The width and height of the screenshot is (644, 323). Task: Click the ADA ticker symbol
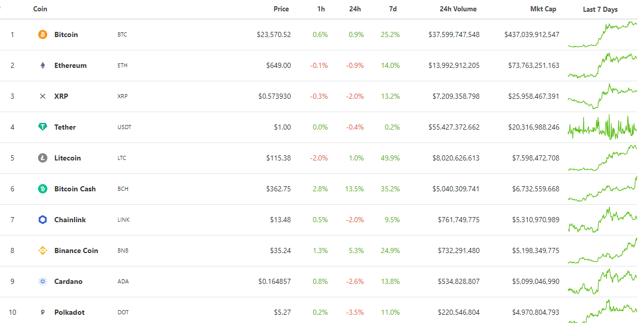click(123, 281)
